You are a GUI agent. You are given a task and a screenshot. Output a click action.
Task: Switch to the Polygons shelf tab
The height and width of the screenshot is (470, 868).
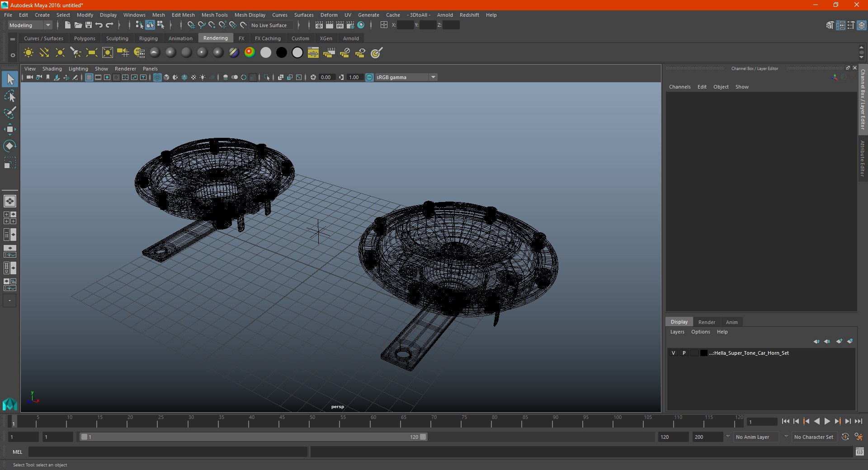[85, 38]
